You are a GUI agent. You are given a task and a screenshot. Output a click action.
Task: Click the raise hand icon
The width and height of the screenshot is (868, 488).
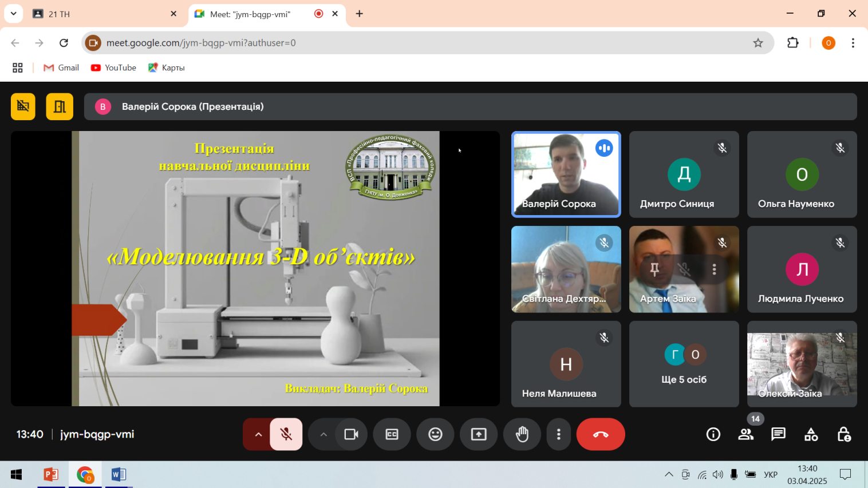[x=522, y=434]
